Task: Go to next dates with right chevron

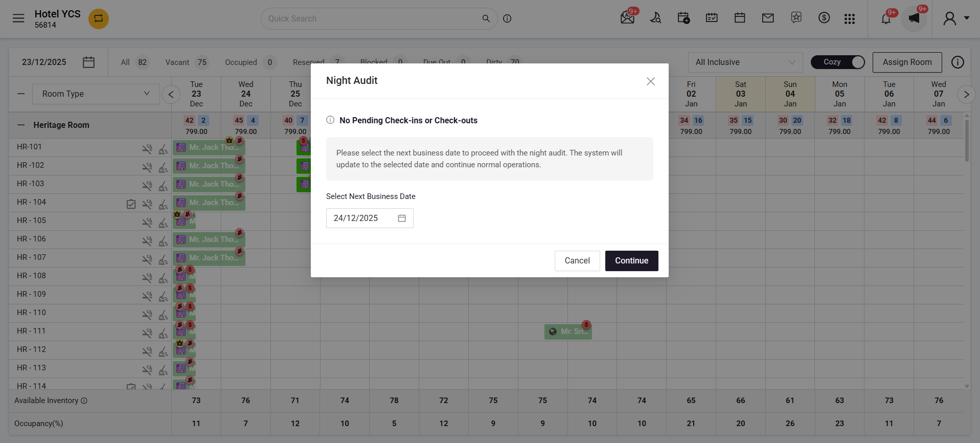Action: click(x=966, y=94)
